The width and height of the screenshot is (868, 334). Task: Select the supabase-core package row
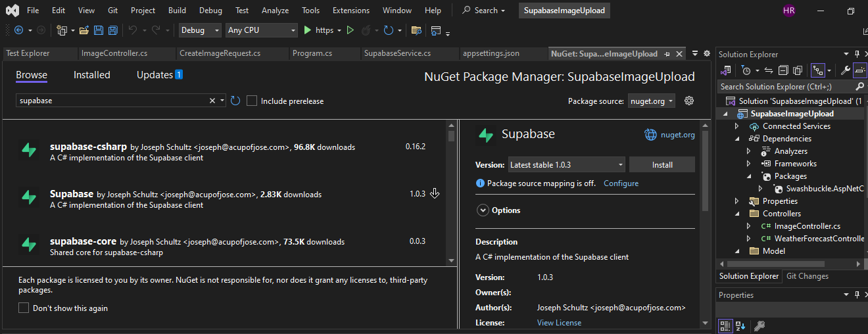pos(224,246)
